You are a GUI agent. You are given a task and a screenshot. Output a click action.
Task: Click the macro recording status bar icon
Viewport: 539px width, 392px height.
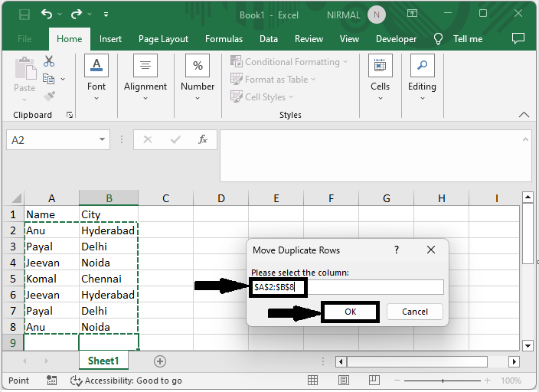click(x=52, y=381)
